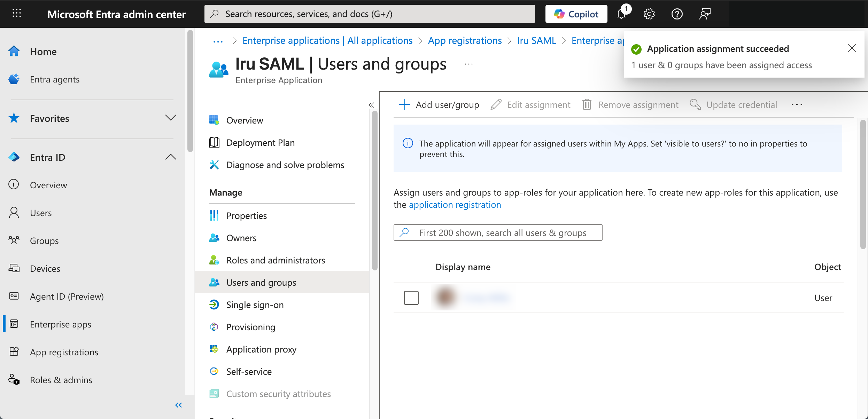This screenshot has height=419, width=868.
Task: Collapse the resource menu double-chevron
Action: pos(371,105)
